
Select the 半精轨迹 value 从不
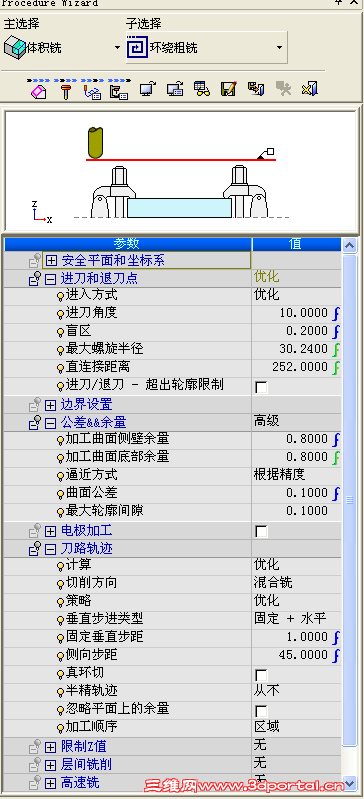(267, 690)
